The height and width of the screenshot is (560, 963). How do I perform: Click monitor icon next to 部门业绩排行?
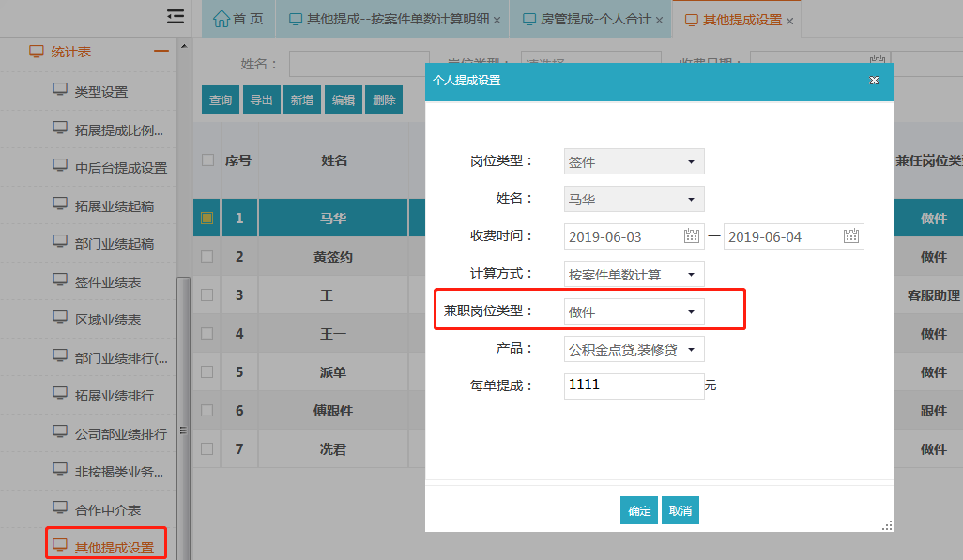[59, 356]
